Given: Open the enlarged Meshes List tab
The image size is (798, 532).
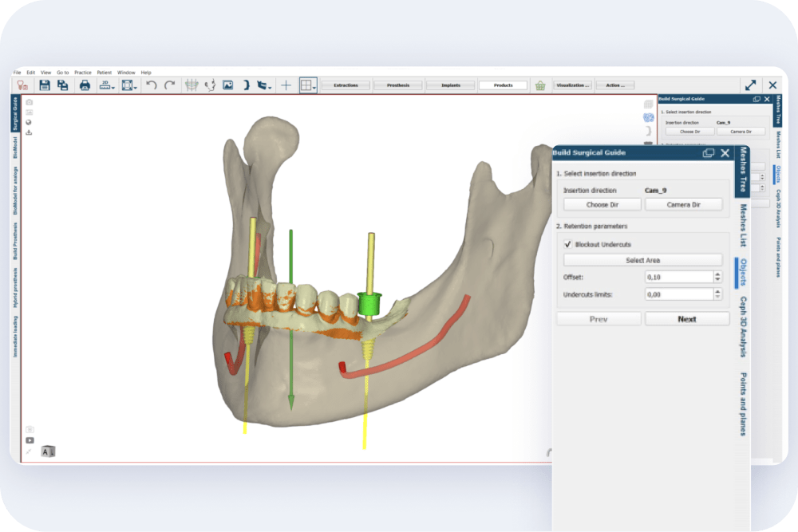Looking at the screenshot, I should 743,225.
